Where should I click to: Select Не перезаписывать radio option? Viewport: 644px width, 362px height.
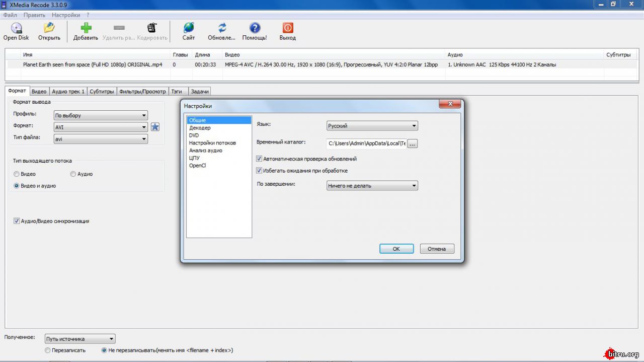pyautogui.click(x=104, y=350)
